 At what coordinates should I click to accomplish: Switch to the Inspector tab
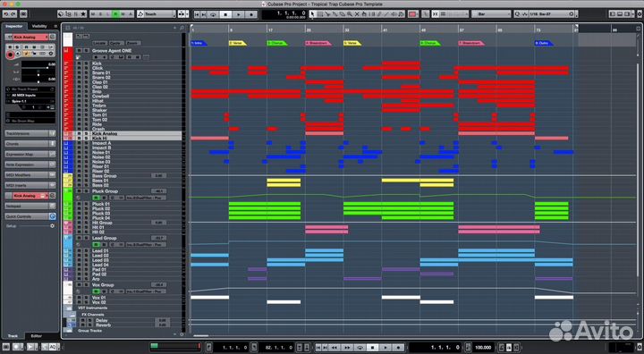pyautogui.click(x=14, y=26)
